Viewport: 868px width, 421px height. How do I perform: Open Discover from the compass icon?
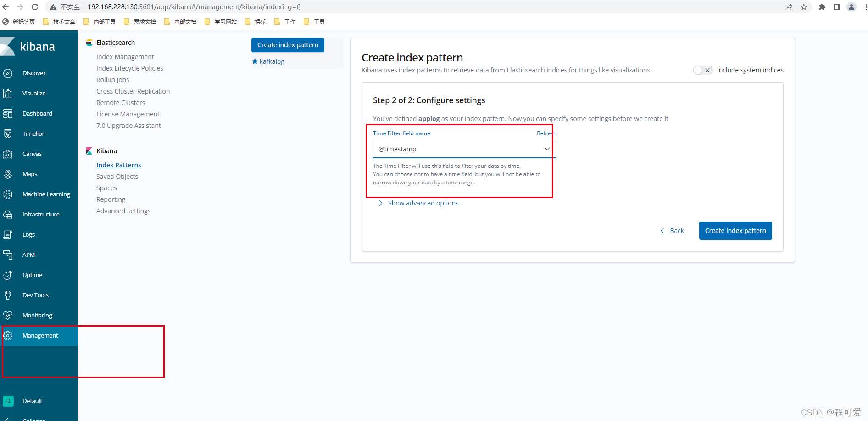coord(8,73)
